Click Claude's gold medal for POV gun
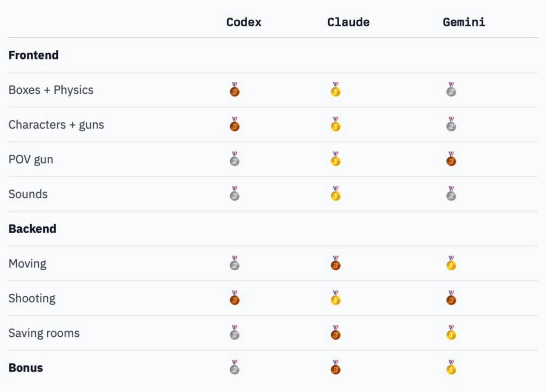 pyautogui.click(x=336, y=160)
